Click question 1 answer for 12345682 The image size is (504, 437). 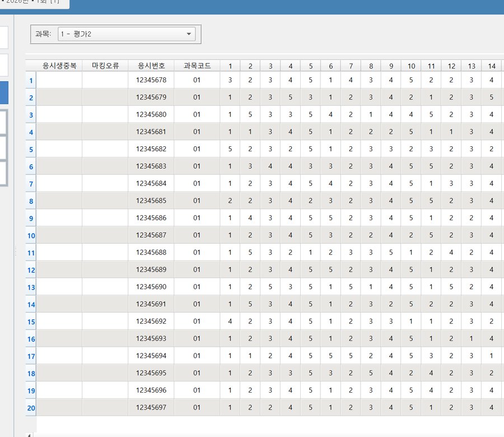tap(230, 149)
